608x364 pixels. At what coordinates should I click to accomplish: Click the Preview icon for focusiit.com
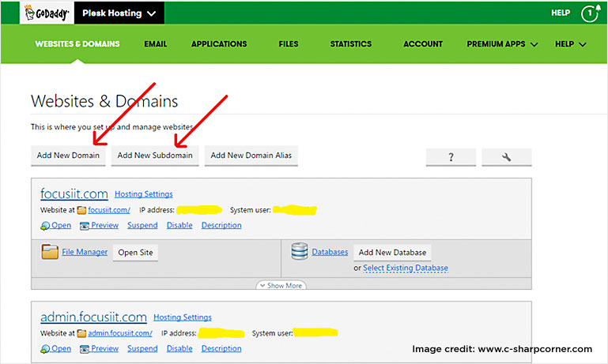coord(85,226)
